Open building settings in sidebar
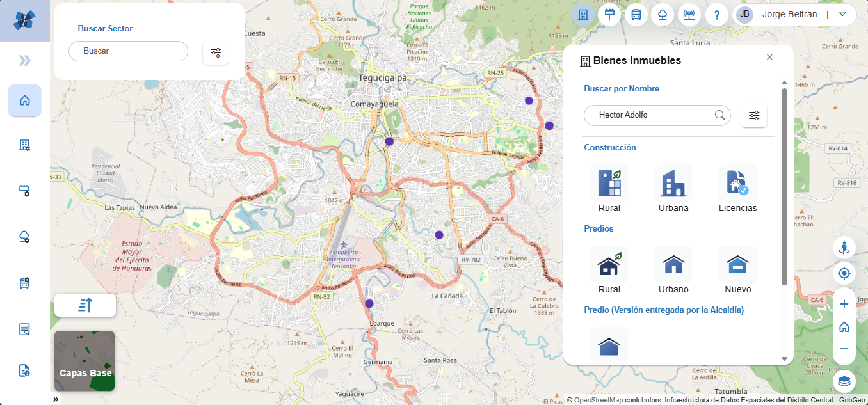The width and height of the screenshot is (868, 405). pos(25,145)
